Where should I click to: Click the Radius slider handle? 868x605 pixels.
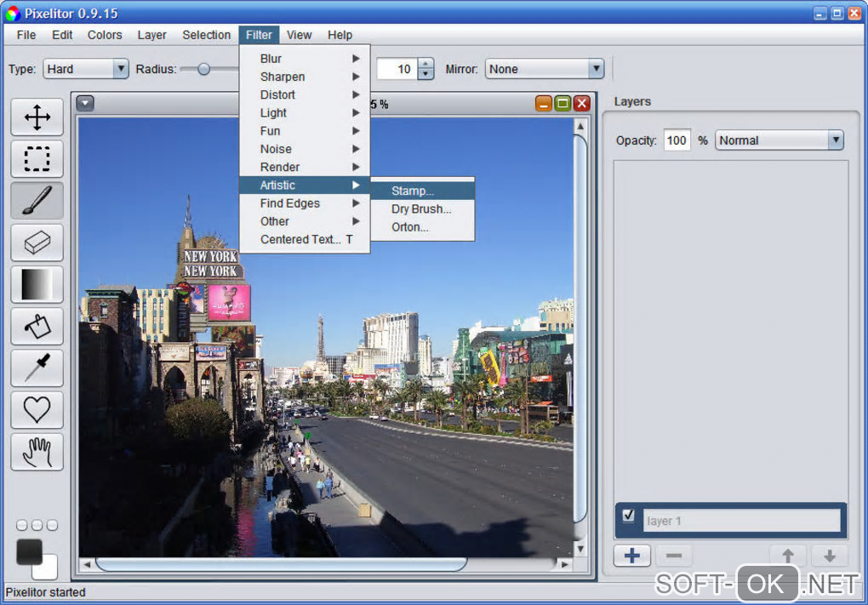(x=203, y=69)
